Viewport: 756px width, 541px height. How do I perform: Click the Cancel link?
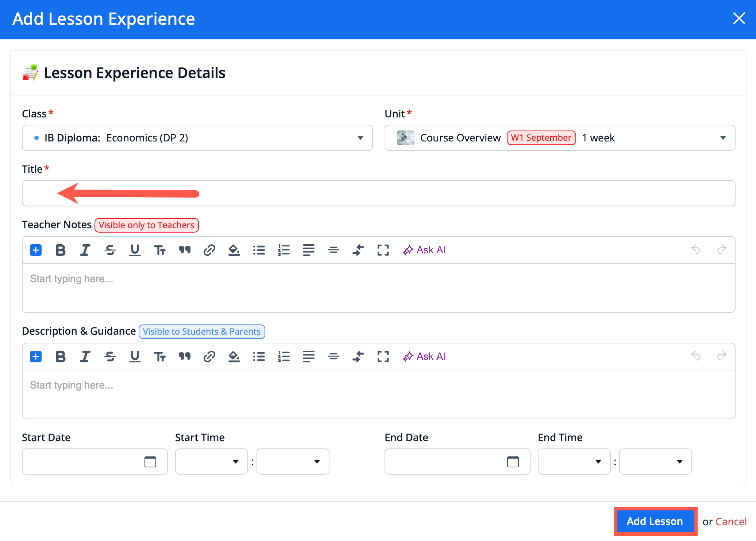click(731, 522)
